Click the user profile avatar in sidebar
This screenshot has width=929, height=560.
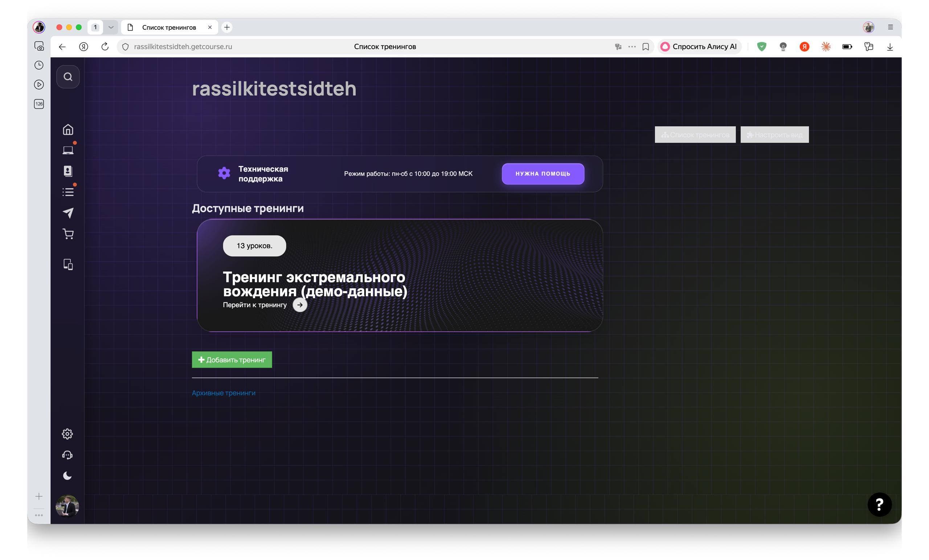point(67,506)
